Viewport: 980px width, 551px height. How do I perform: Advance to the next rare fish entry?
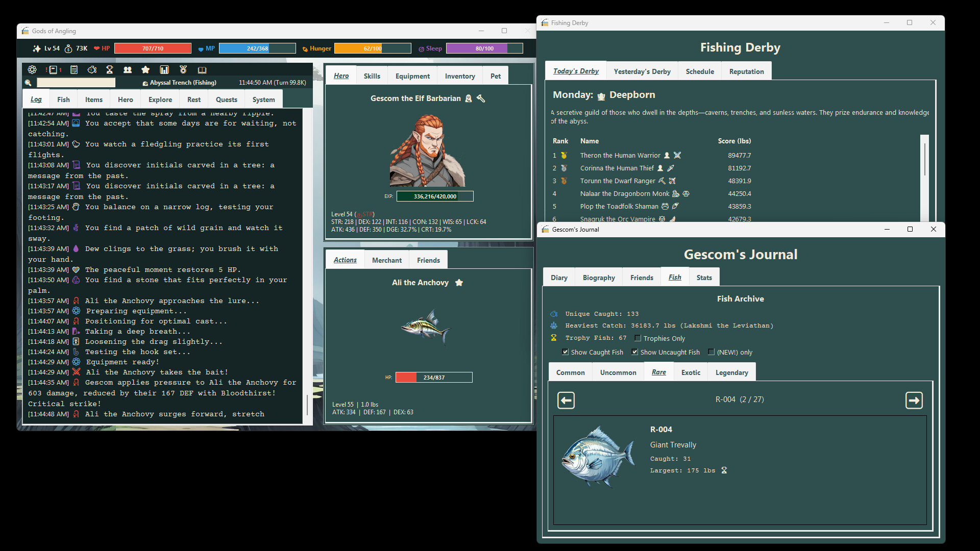(914, 400)
